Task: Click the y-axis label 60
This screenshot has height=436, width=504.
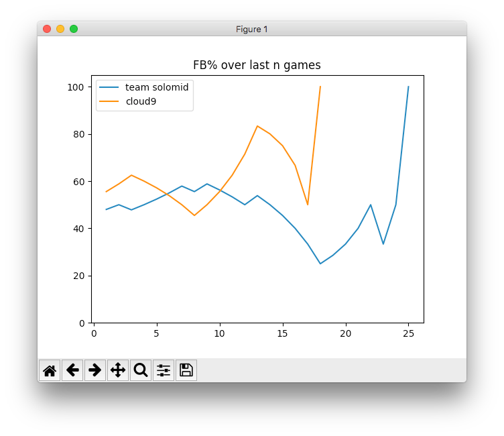Action: [x=79, y=182]
